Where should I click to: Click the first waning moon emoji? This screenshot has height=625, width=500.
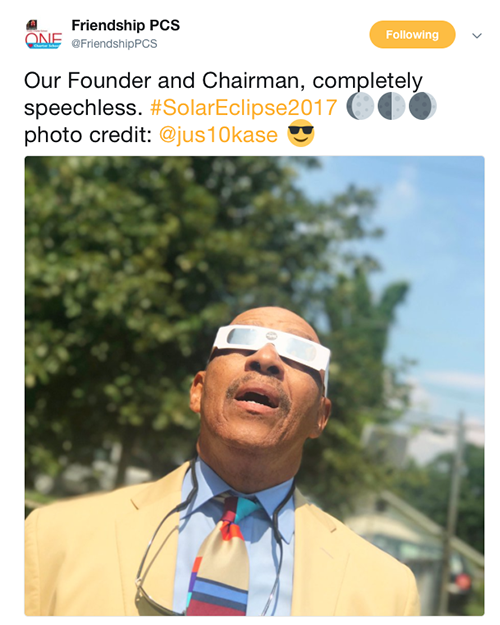360,107
